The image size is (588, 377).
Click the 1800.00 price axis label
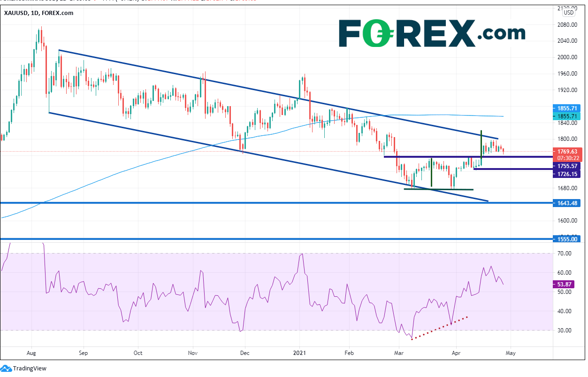point(567,139)
